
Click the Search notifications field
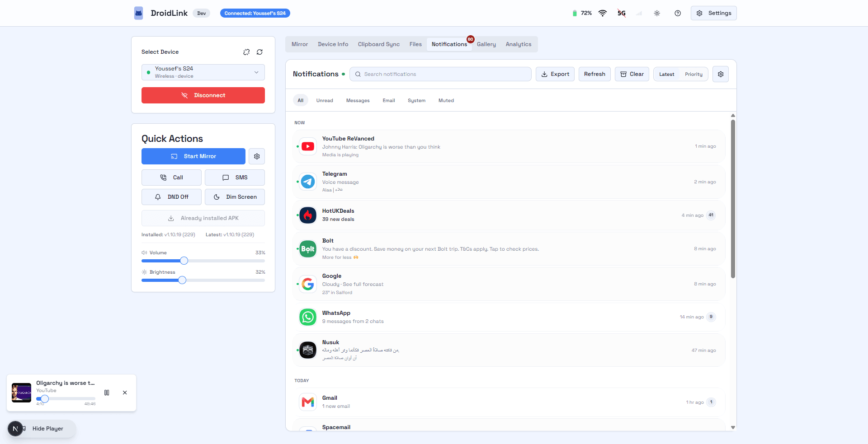(x=440, y=74)
